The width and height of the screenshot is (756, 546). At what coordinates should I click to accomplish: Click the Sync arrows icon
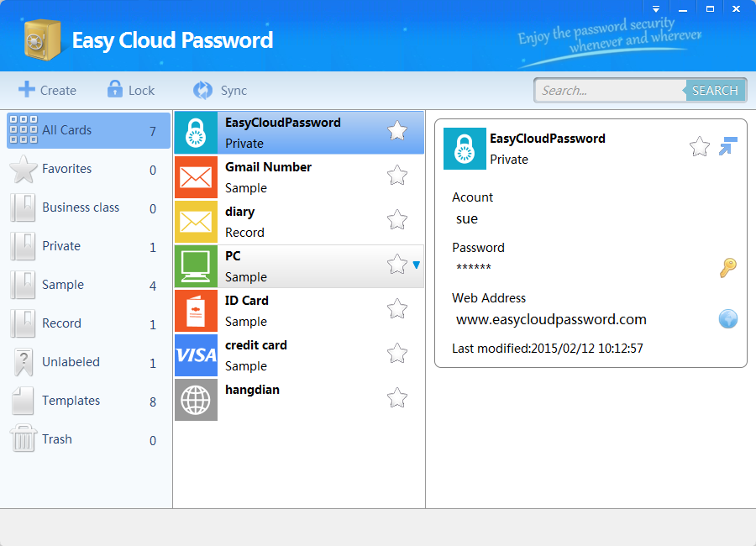[x=202, y=90]
